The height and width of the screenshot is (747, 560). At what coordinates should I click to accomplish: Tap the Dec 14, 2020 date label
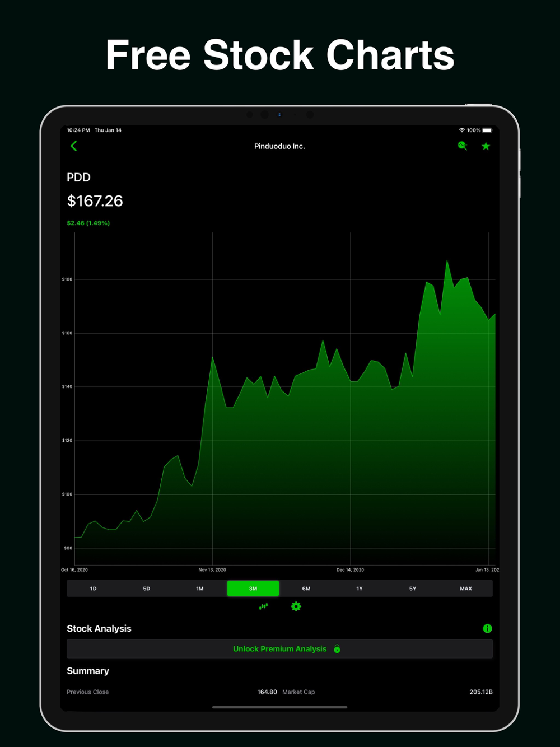pos(351,570)
